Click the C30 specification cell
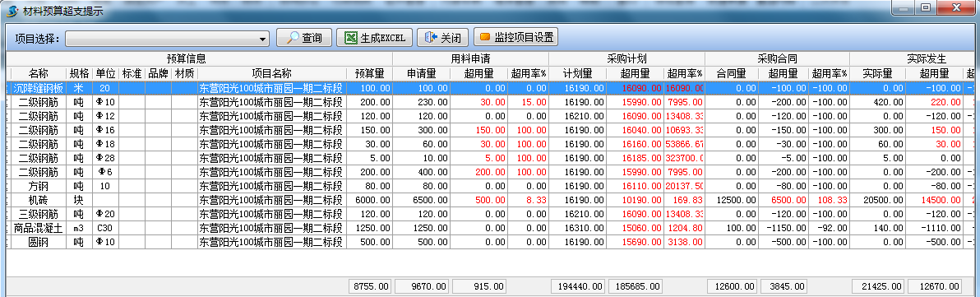Viewport: 980px width, 297px height. coord(105,228)
